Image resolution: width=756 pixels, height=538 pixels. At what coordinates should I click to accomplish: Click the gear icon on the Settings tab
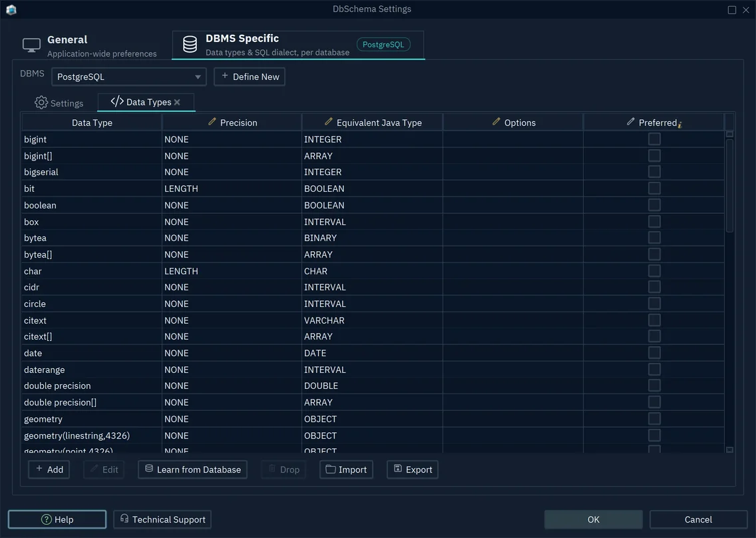[41, 103]
